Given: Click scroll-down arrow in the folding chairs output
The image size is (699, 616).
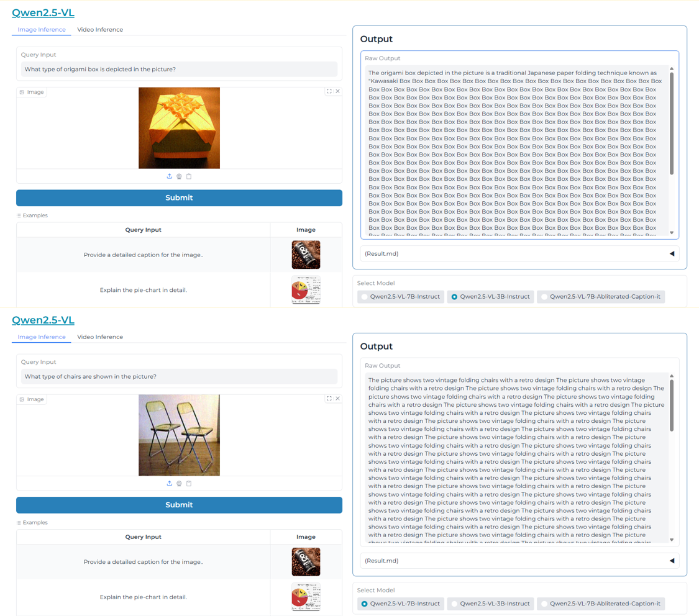Looking at the screenshot, I should coord(672,540).
